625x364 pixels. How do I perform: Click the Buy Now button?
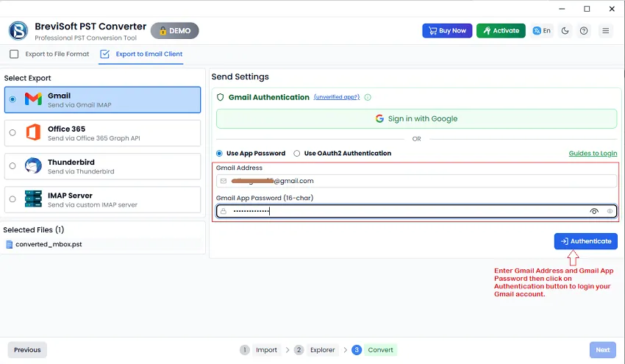pyautogui.click(x=447, y=31)
